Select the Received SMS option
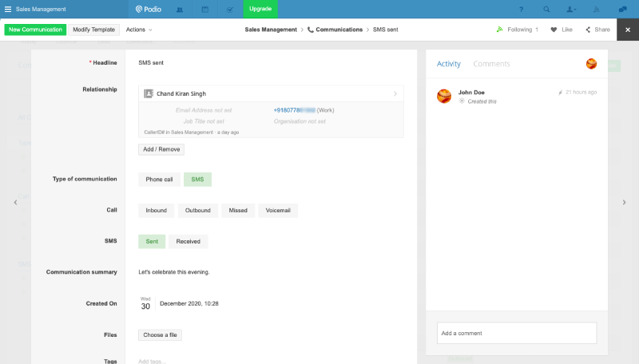 [188, 241]
